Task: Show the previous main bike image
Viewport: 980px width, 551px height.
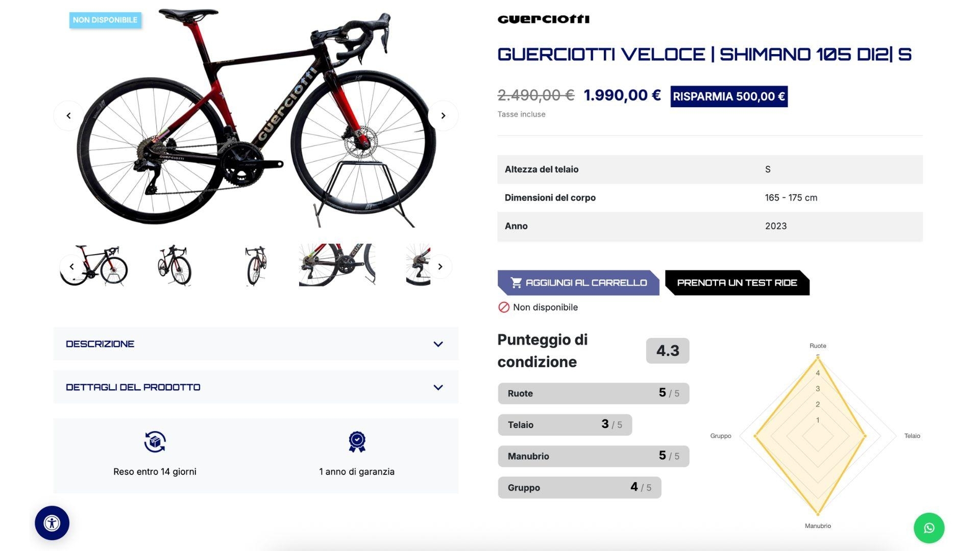Action: pos(69,116)
